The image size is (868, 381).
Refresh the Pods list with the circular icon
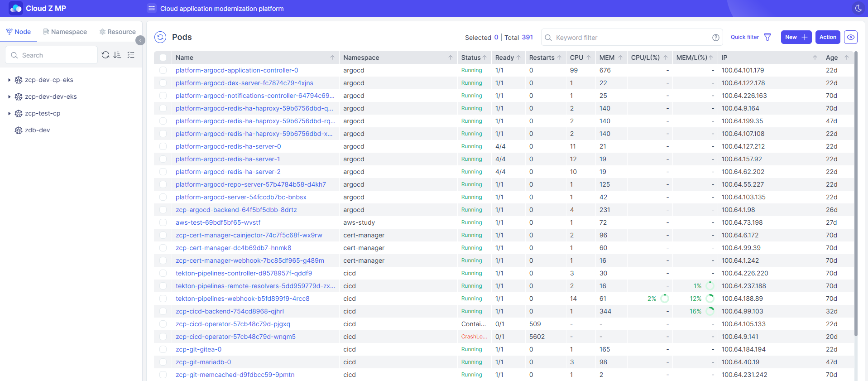click(x=160, y=37)
